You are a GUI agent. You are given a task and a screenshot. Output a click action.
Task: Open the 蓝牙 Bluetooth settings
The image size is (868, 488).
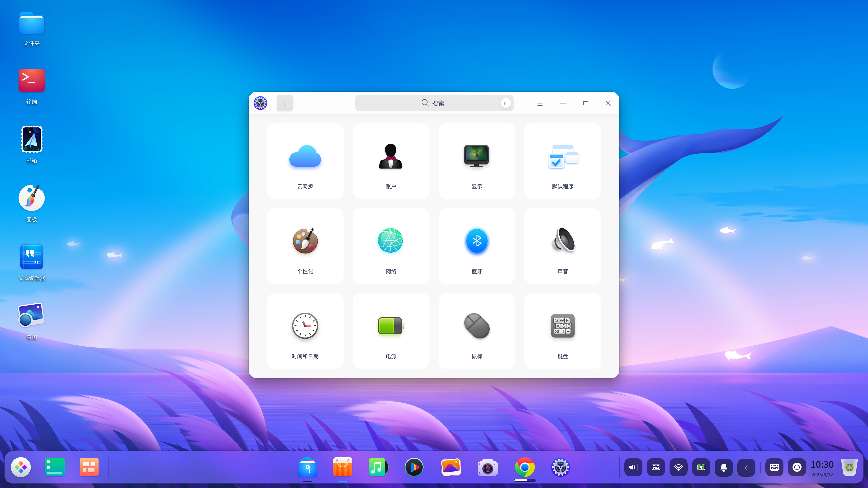pos(476,246)
